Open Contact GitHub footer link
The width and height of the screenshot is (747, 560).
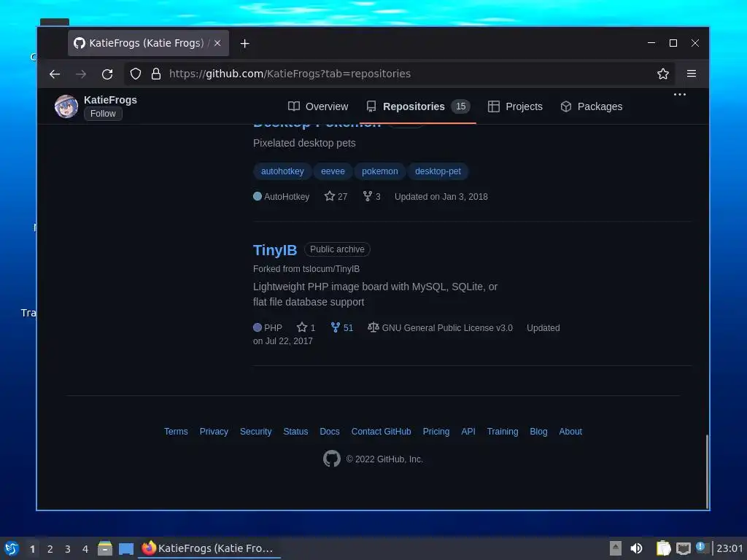381,432
